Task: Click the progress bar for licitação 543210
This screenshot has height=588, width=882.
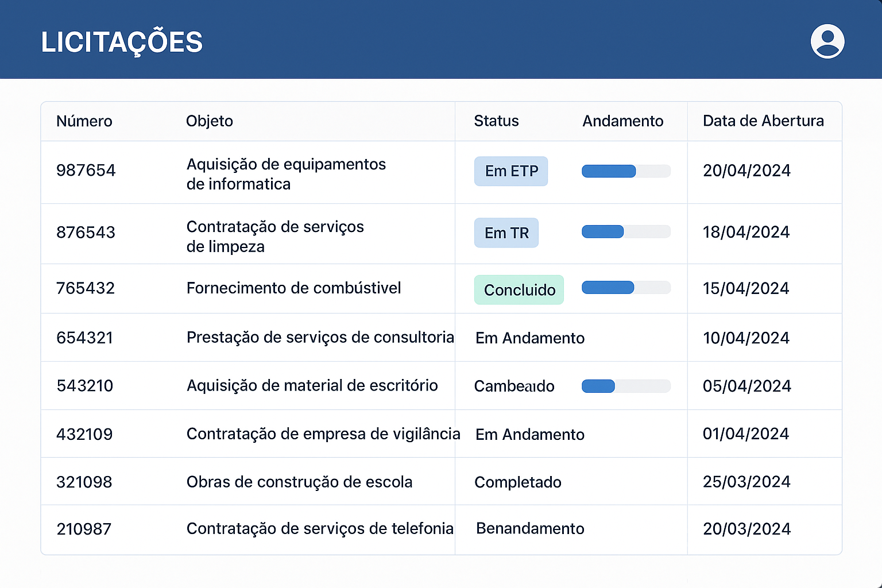Action: click(x=626, y=386)
